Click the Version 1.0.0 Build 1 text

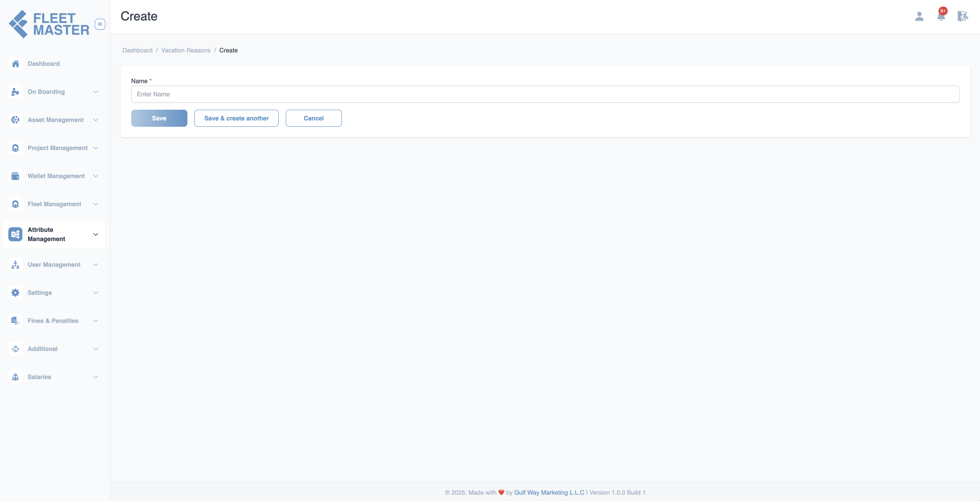[x=617, y=492]
